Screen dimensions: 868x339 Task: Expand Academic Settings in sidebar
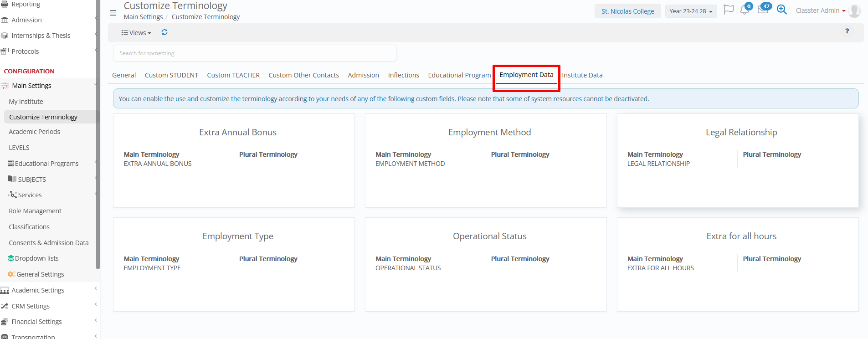click(x=38, y=290)
